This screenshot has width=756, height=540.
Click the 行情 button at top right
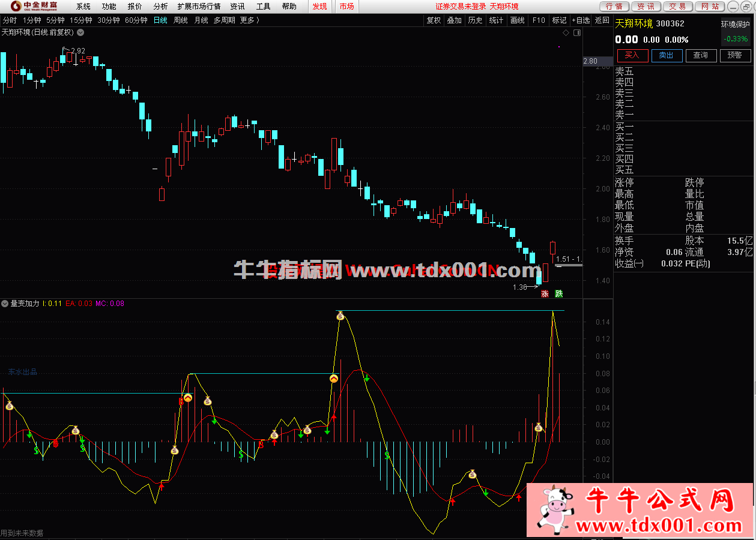[614, 7]
